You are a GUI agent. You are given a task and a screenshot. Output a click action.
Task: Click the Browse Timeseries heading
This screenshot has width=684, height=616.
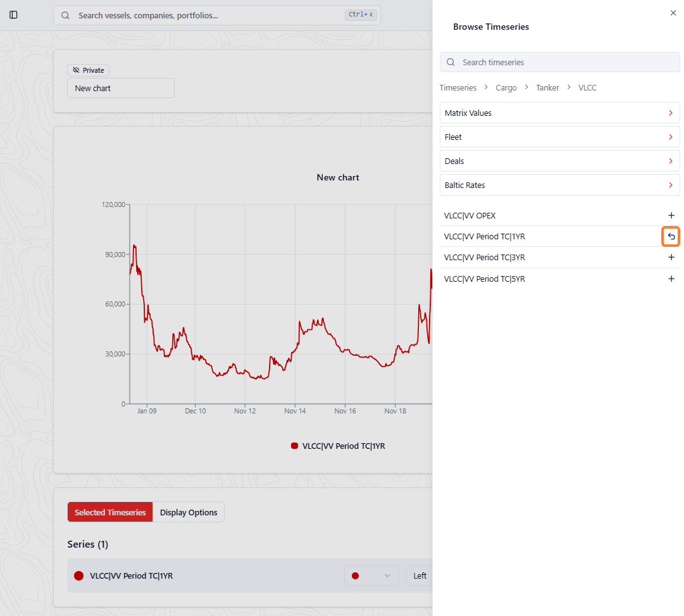click(491, 27)
